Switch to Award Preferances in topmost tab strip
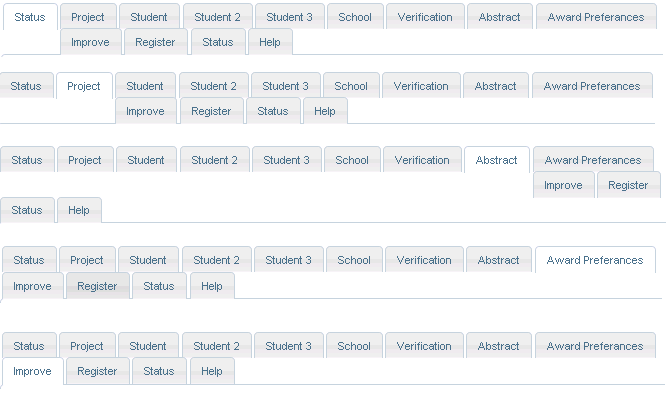The image size is (670, 408). tap(596, 17)
